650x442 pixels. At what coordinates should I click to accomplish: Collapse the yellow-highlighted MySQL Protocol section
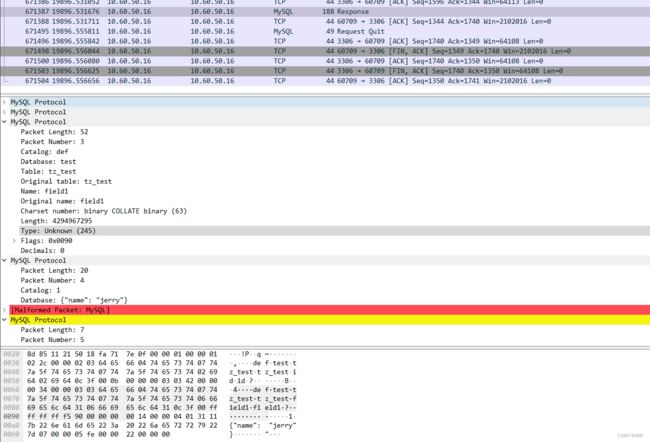pyautogui.click(x=5, y=320)
